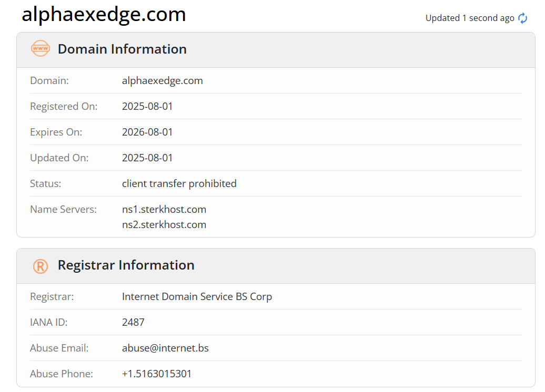Image resolution: width=545 pixels, height=392 pixels.
Task: Click the blue refresh arrows icon
Action: click(522, 18)
